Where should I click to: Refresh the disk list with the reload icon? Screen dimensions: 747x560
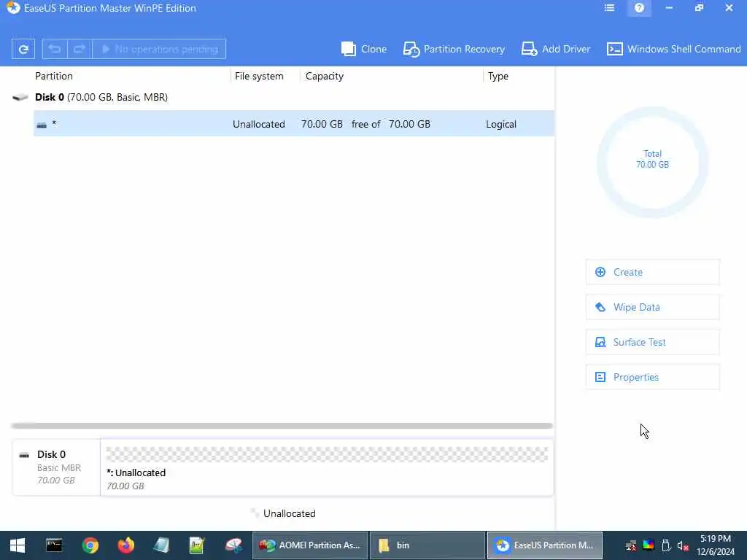click(x=23, y=49)
